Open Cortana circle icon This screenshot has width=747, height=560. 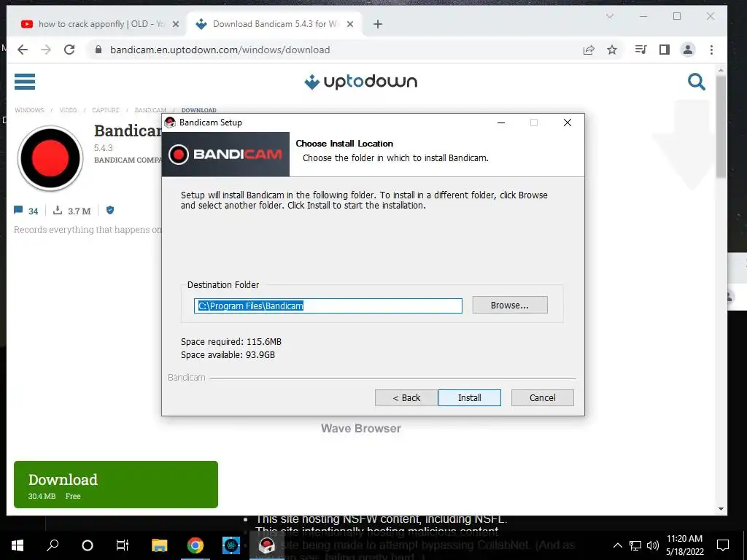pos(88,545)
